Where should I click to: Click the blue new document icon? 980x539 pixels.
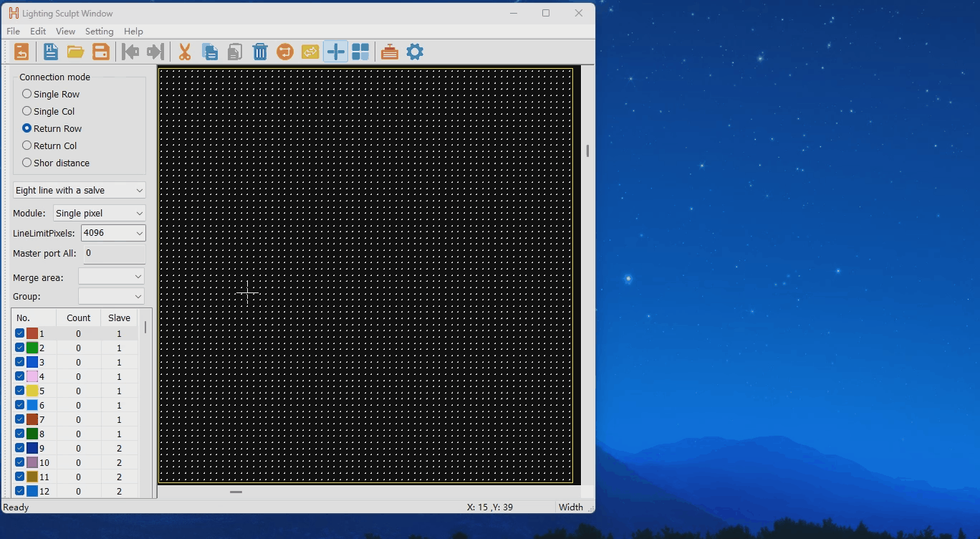(50, 52)
